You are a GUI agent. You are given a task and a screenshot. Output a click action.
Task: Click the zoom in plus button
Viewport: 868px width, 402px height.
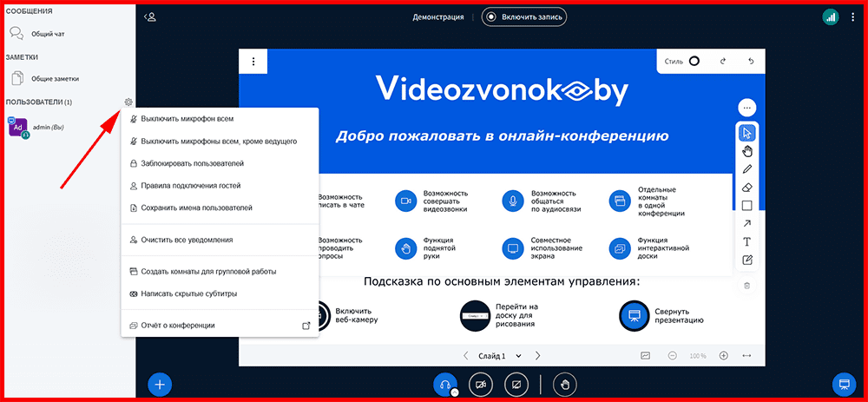[724, 355]
